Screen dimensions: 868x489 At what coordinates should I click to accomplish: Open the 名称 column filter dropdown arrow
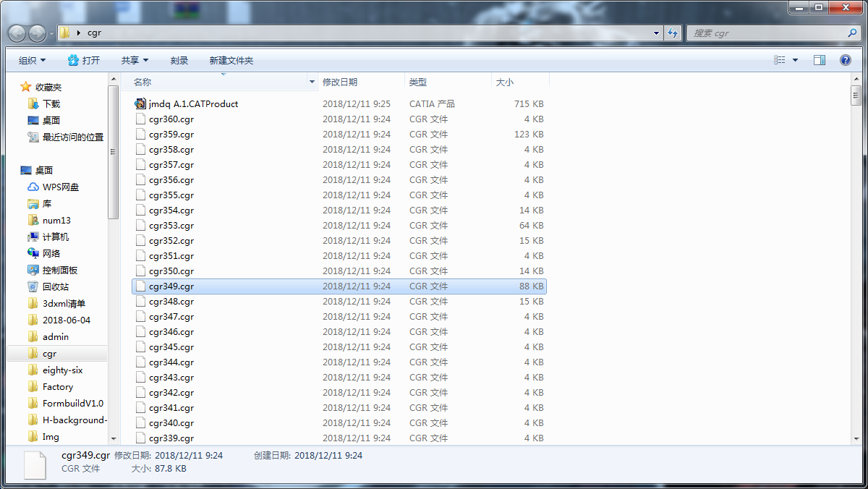[312, 82]
